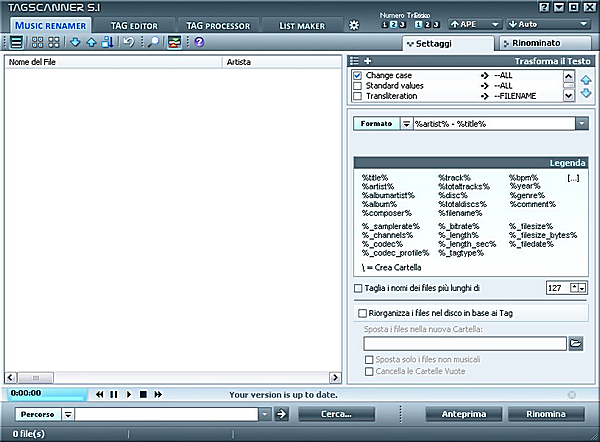Go to path with arrow button
Screen dimensions: 600x442
pyautogui.click(x=281, y=414)
